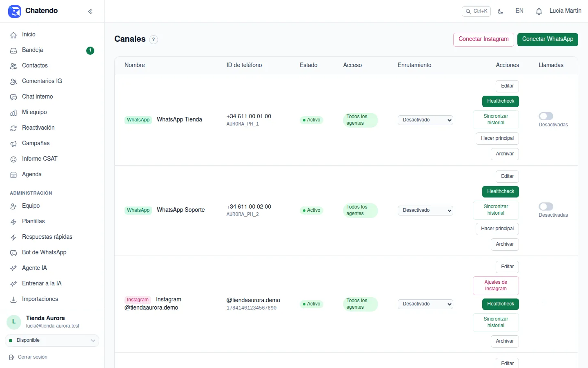Collapse the sidebar with double-chevron icon

point(90,11)
